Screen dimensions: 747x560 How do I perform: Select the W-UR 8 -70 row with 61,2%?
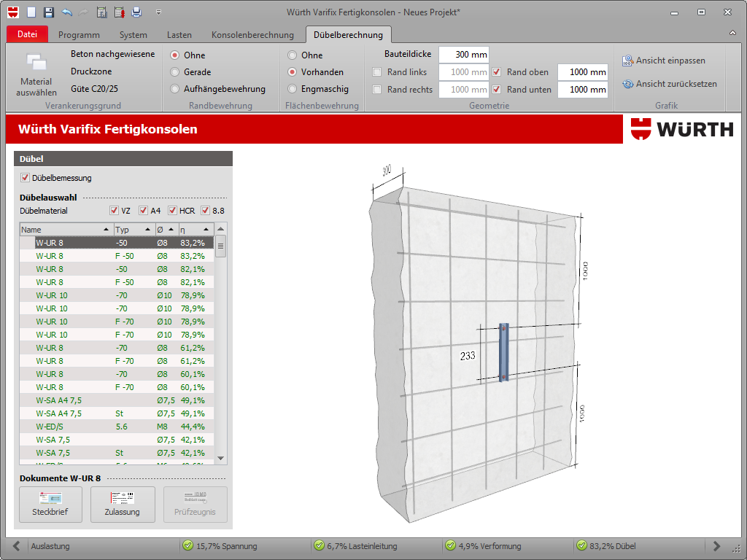pos(117,348)
